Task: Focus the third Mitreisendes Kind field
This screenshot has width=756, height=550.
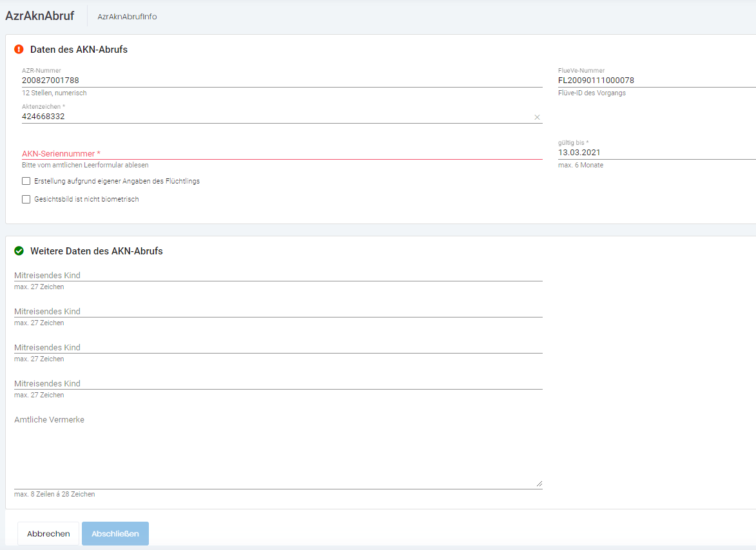Action: [x=277, y=347]
